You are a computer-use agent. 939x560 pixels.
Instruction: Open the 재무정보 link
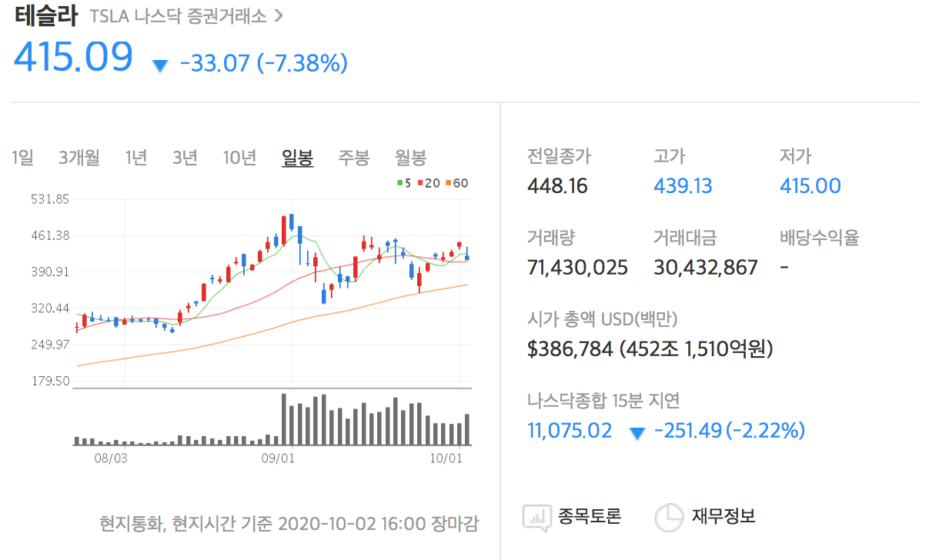pyautogui.click(x=723, y=516)
